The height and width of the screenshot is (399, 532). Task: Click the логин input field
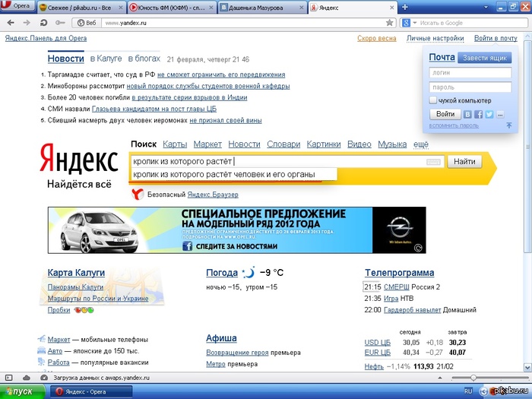[x=470, y=73]
